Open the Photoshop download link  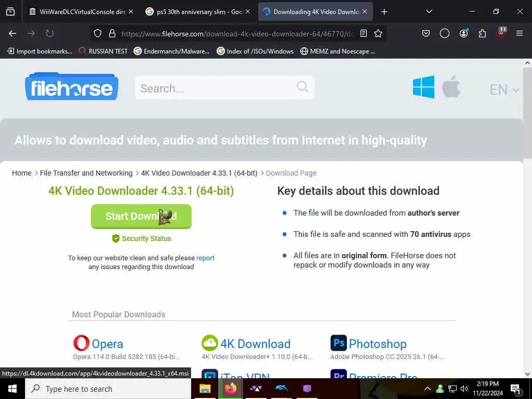pos(378,344)
